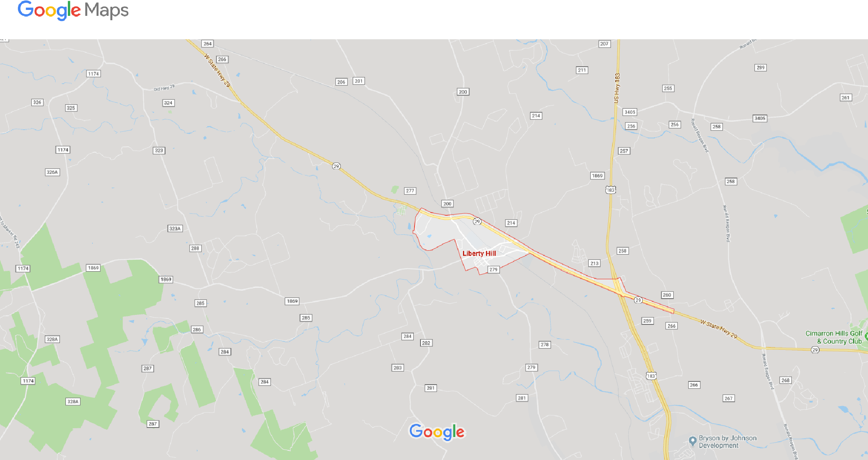This screenshot has width=868, height=460.
Task: Click the road 289 marker
Action: pyautogui.click(x=760, y=68)
